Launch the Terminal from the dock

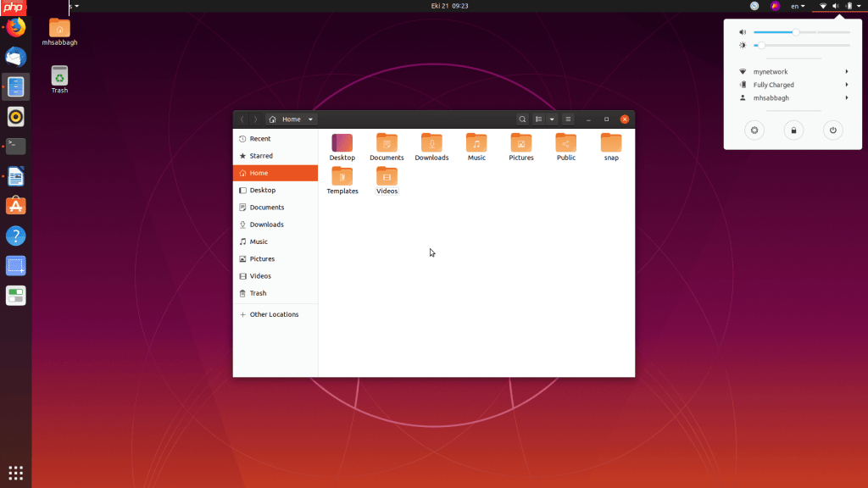(15, 146)
